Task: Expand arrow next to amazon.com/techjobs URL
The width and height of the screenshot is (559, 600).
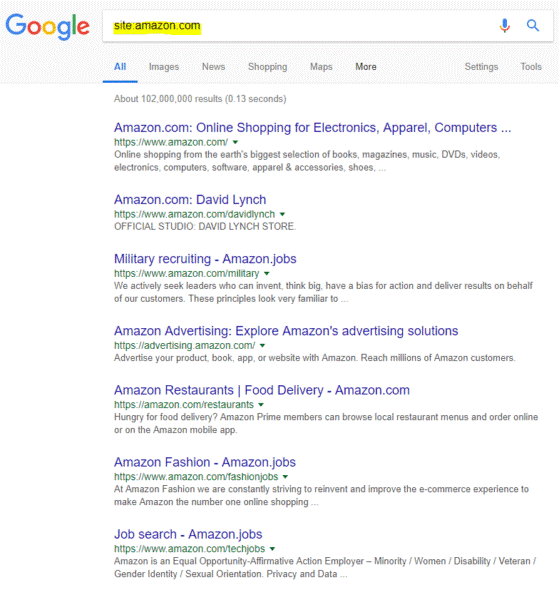Action: pos(272,548)
